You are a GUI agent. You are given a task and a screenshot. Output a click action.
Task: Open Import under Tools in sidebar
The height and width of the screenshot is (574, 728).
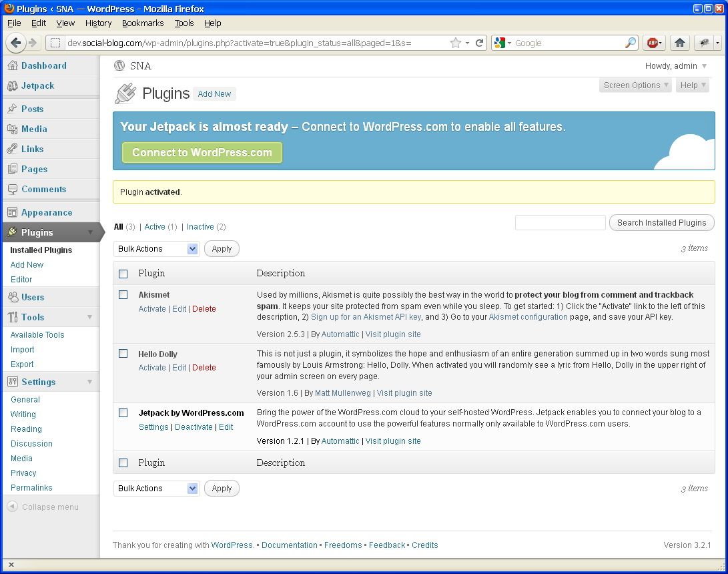coord(22,349)
